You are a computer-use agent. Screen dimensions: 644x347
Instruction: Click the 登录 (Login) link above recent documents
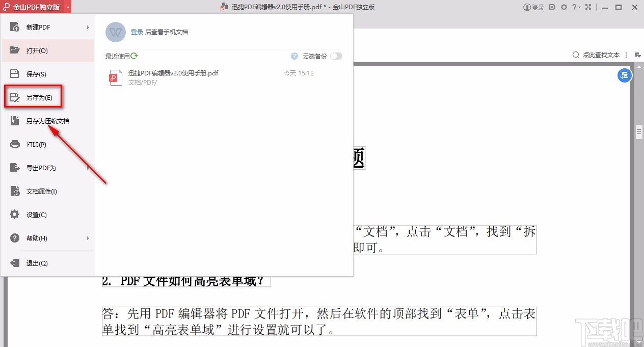[137, 31]
